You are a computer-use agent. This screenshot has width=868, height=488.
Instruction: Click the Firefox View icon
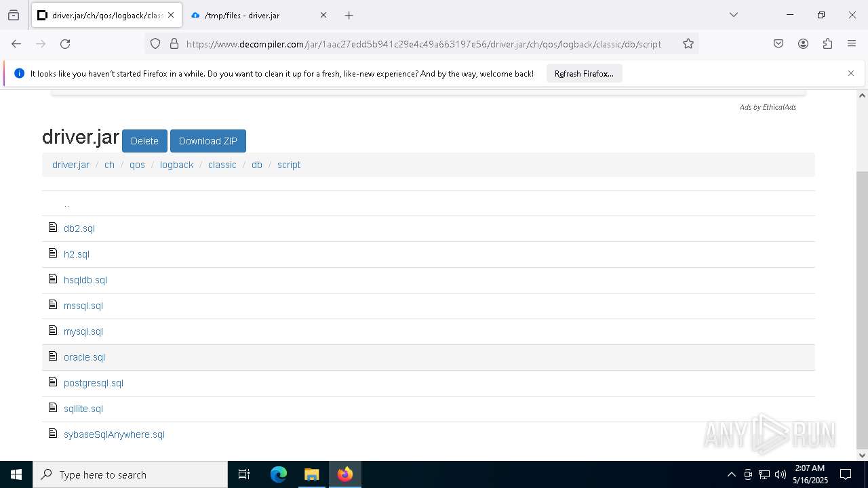(14, 15)
